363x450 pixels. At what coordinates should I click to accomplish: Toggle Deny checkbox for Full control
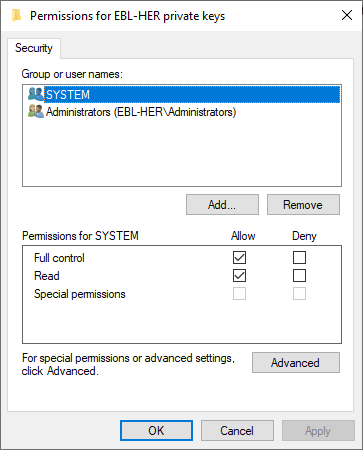(299, 257)
